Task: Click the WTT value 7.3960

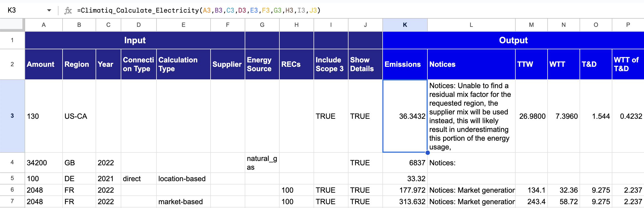Action: tap(564, 116)
